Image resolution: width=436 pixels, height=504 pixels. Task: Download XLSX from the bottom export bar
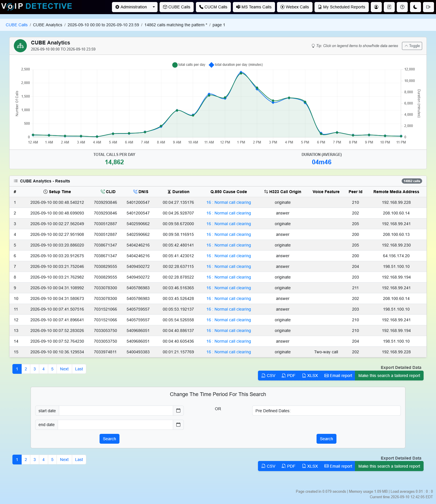310,466
